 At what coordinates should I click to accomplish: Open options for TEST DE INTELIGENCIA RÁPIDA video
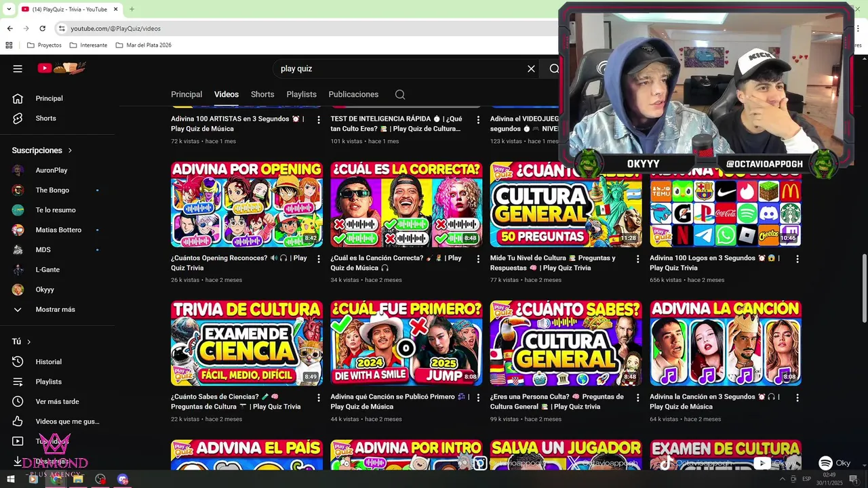pyautogui.click(x=478, y=119)
